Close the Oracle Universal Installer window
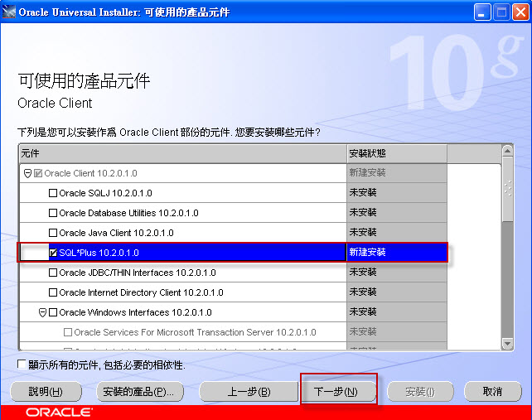This screenshot has height=420, width=532. point(520,12)
